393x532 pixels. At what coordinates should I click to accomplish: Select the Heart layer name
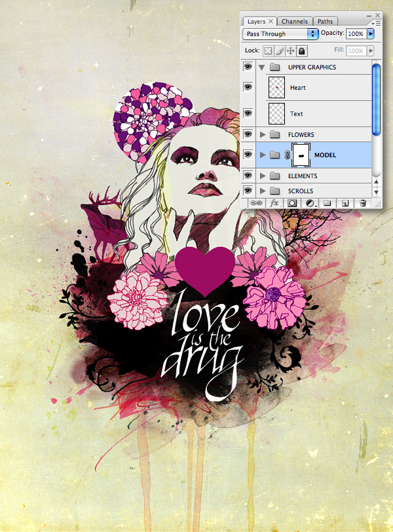click(298, 88)
